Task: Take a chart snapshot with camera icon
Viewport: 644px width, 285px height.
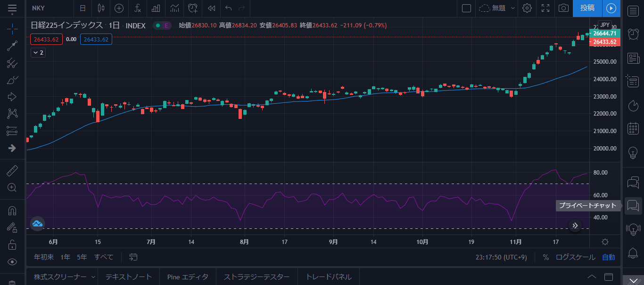Action: click(x=563, y=8)
